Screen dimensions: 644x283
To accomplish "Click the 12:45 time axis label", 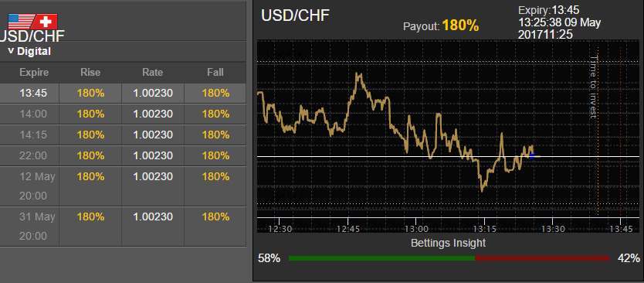I will [x=348, y=228].
